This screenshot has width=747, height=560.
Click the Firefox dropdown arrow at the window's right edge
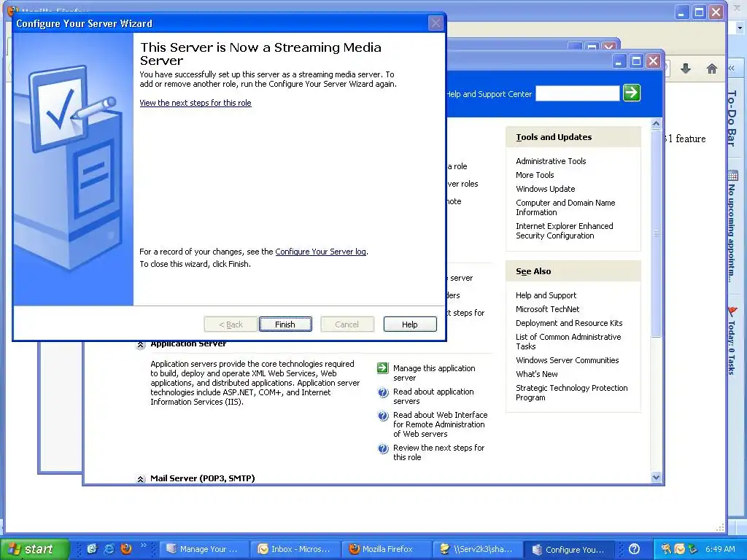[x=740, y=28]
